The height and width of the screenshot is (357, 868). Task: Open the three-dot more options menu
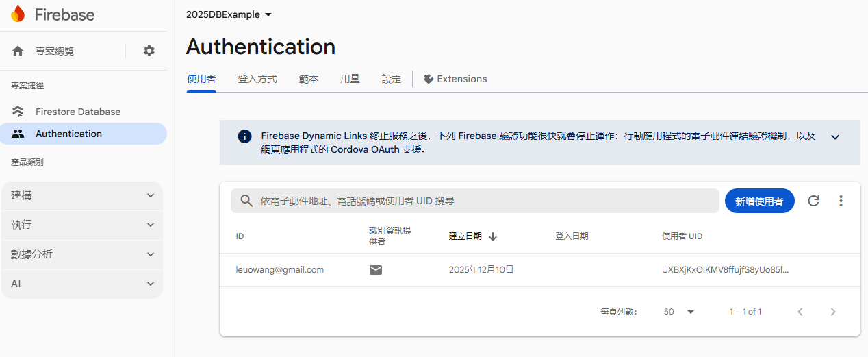coord(841,201)
